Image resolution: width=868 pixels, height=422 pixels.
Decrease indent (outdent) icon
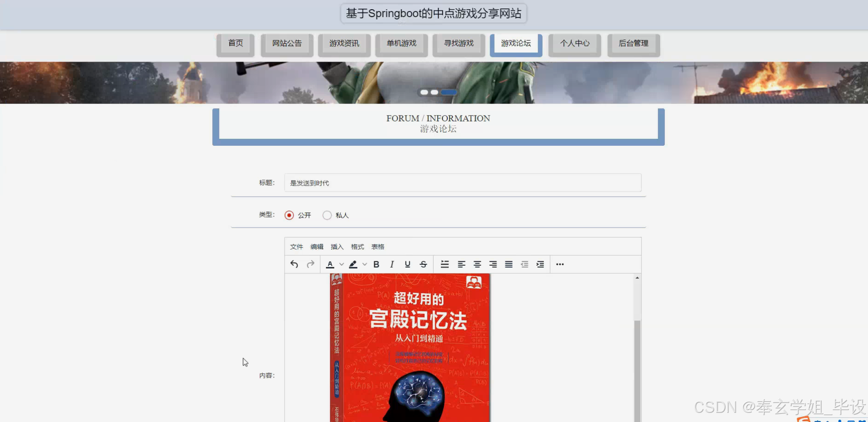click(525, 264)
